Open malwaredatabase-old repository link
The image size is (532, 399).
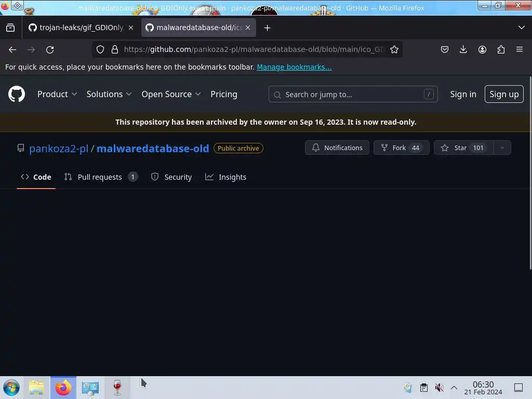(x=153, y=148)
